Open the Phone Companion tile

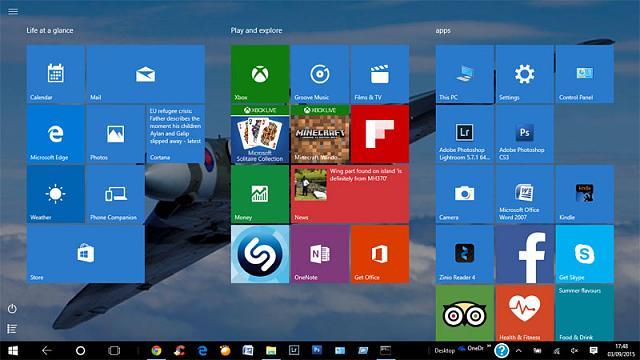[116, 194]
